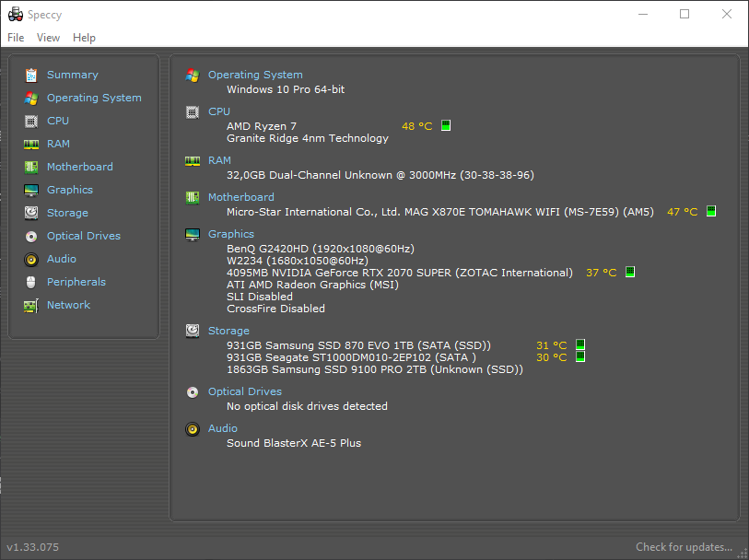Click the disc icon beside the Optical Drives heading
The height and width of the screenshot is (560, 749).
point(193,392)
